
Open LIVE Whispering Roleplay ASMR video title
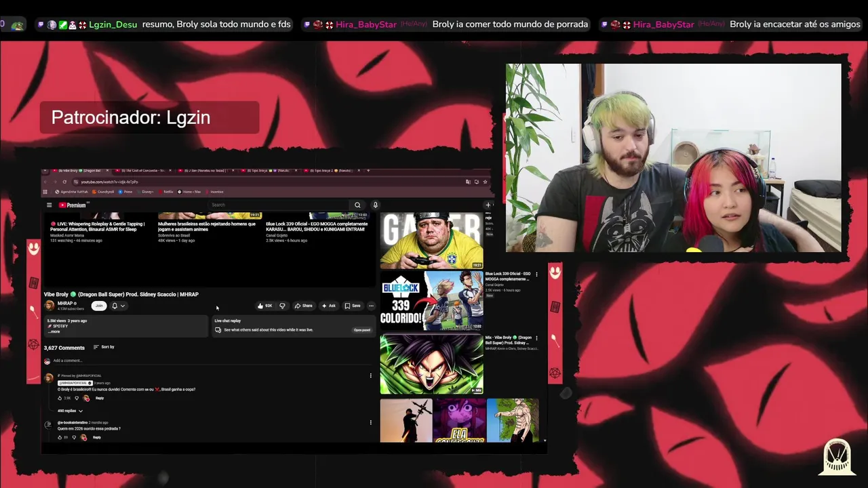(x=98, y=226)
